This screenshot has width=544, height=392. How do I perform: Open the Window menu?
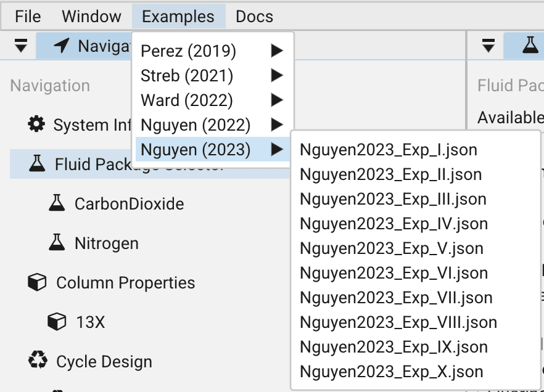91,16
